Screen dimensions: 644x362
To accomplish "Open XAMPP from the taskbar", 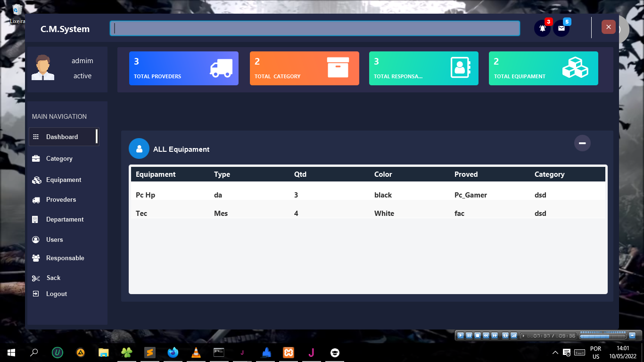I will tap(289, 352).
